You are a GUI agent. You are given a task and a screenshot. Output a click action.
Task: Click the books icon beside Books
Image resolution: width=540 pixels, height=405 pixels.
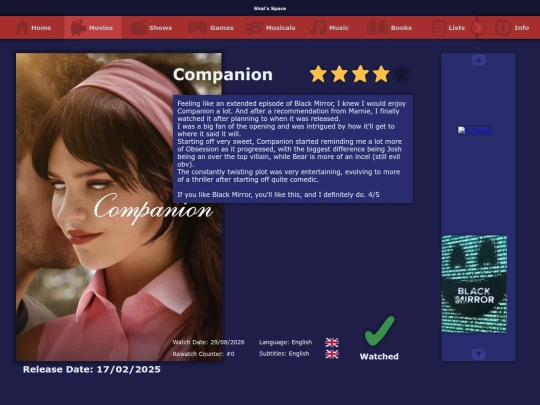point(377,28)
